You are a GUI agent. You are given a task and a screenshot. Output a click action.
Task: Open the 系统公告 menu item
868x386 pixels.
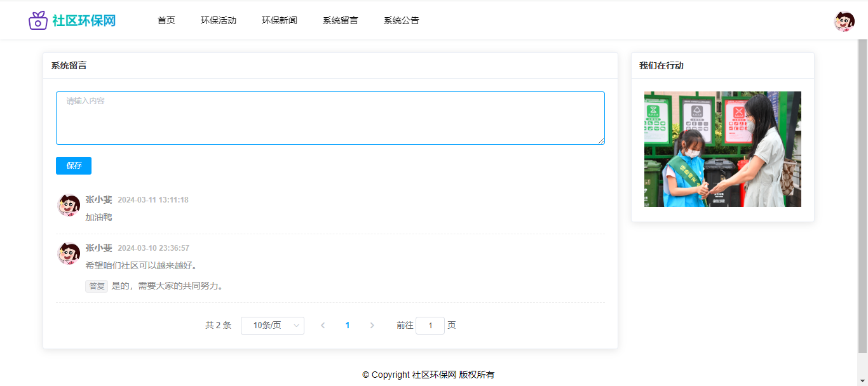(402, 20)
